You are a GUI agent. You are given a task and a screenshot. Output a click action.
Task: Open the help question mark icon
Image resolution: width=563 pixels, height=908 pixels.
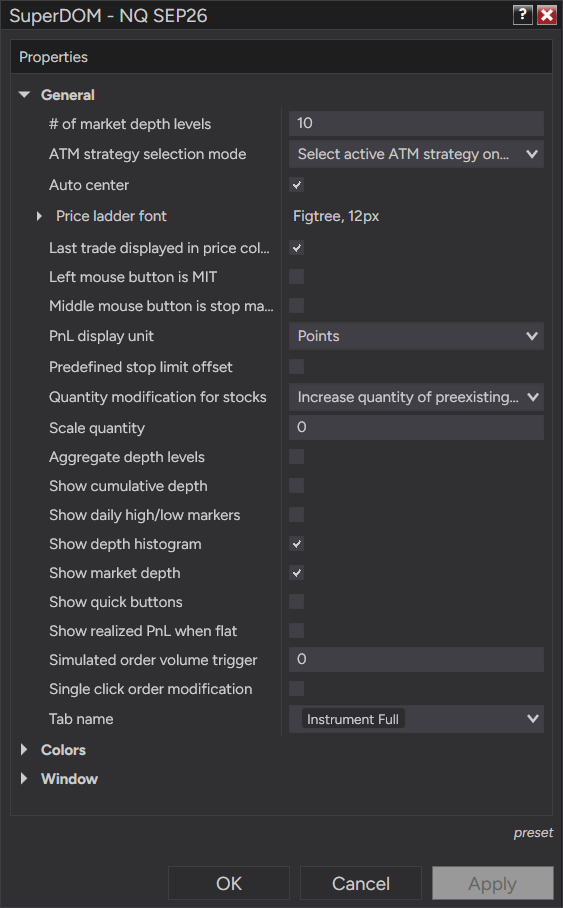522,14
